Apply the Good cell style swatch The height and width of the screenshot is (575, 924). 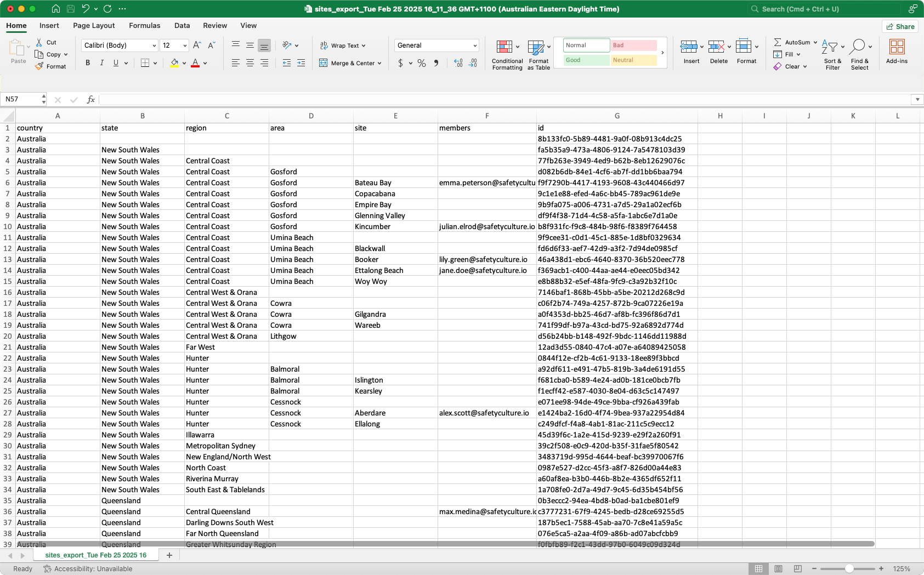tap(587, 60)
